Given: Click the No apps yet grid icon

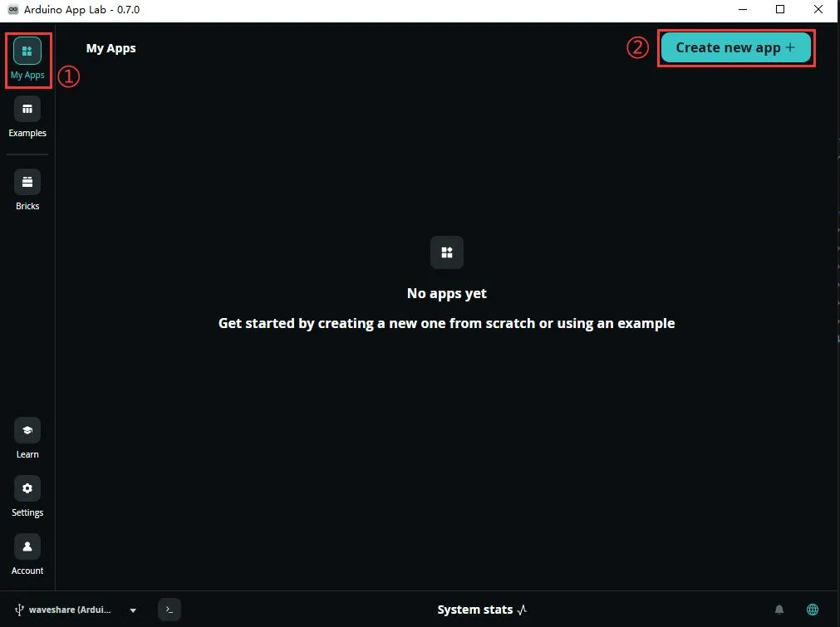Looking at the screenshot, I should click(x=447, y=252).
